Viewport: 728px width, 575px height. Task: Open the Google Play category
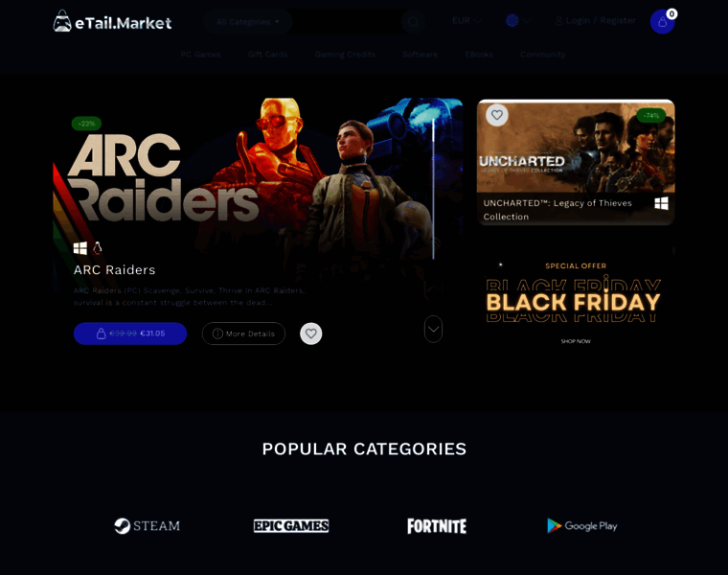(582, 526)
